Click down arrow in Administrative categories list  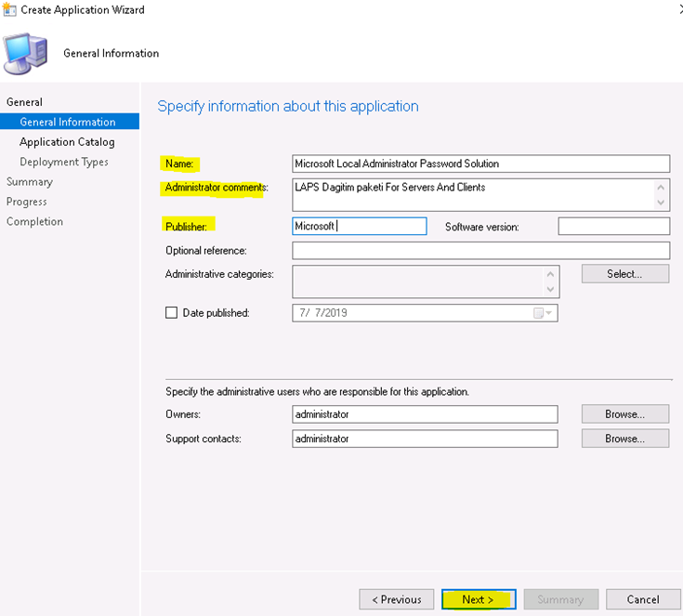click(550, 289)
